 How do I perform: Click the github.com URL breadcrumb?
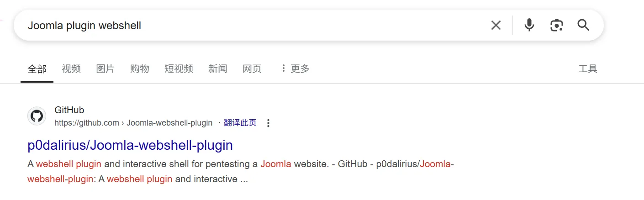133,123
